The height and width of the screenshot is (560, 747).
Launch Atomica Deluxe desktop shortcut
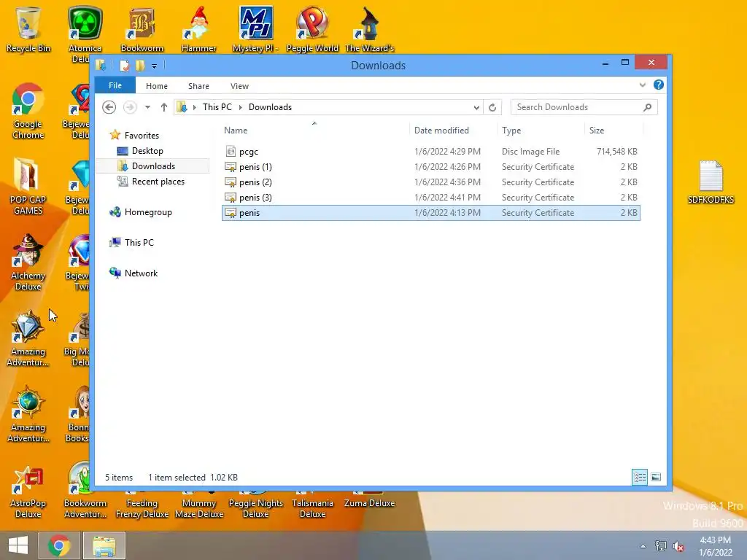[x=85, y=34]
